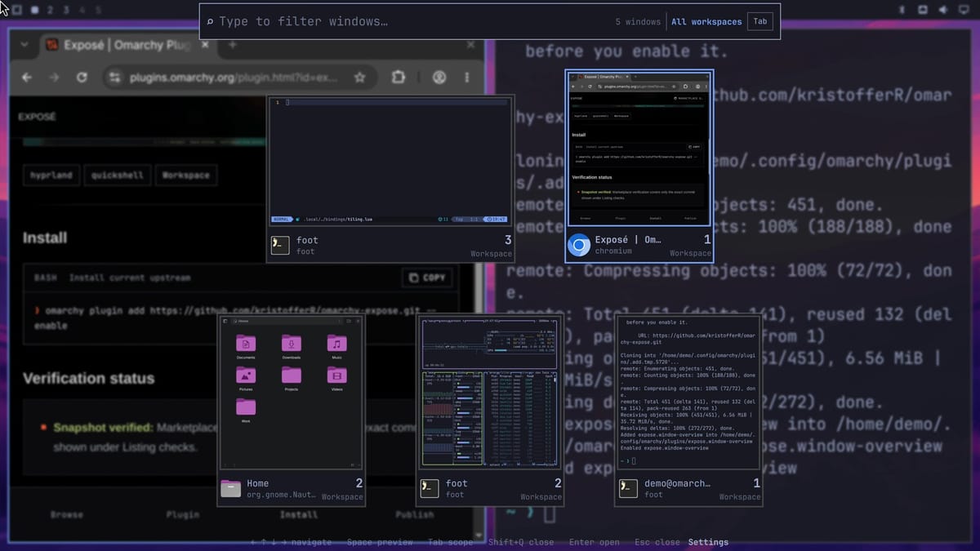
Task: Click terminal icon on demo@omarch card
Action: (x=629, y=488)
